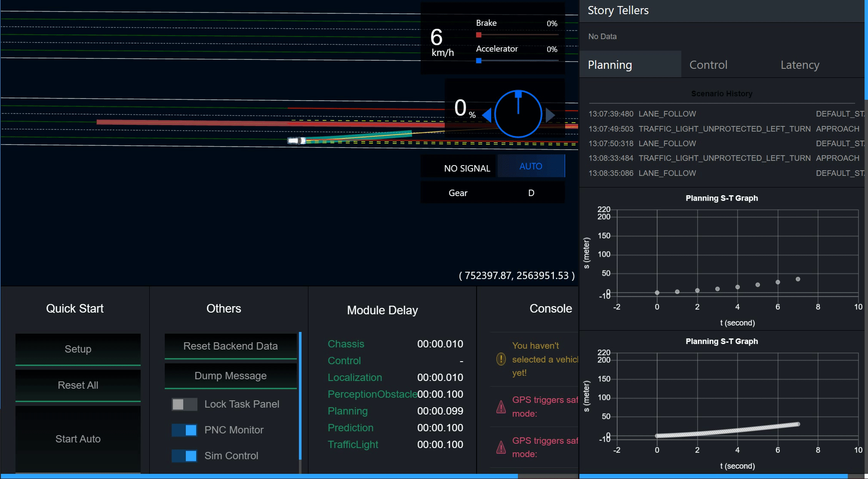Click vehicle warning icon in Console

501,359
